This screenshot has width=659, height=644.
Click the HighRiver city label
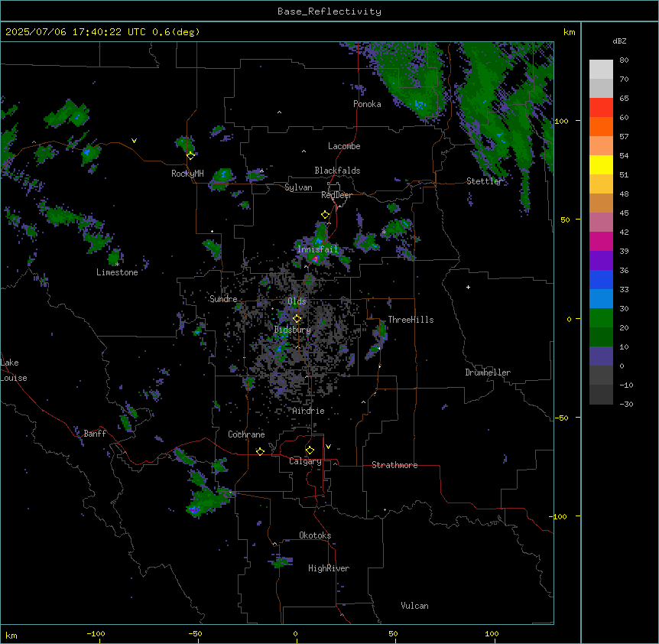pyautogui.click(x=329, y=568)
